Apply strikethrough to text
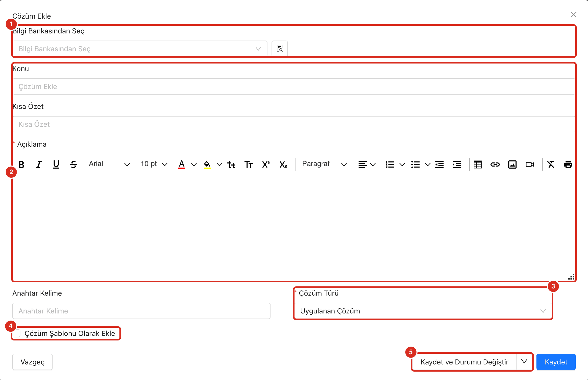The image size is (588, 380). 73,164
